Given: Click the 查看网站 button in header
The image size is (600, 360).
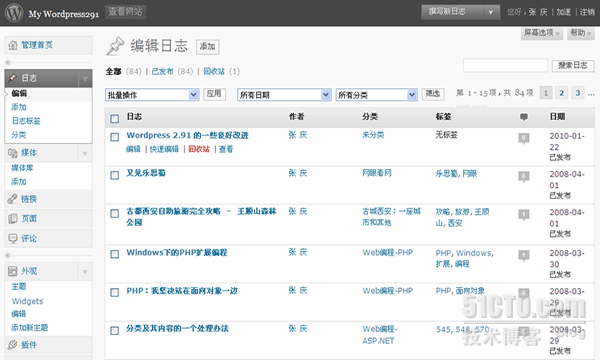Looking at the screenshot, I should coord(126,12).
